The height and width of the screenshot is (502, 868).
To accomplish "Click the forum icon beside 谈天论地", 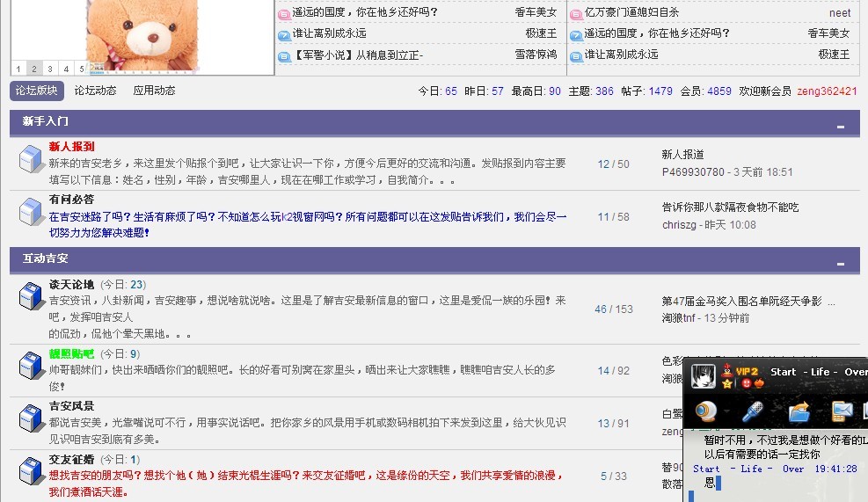I will point(31,296).
